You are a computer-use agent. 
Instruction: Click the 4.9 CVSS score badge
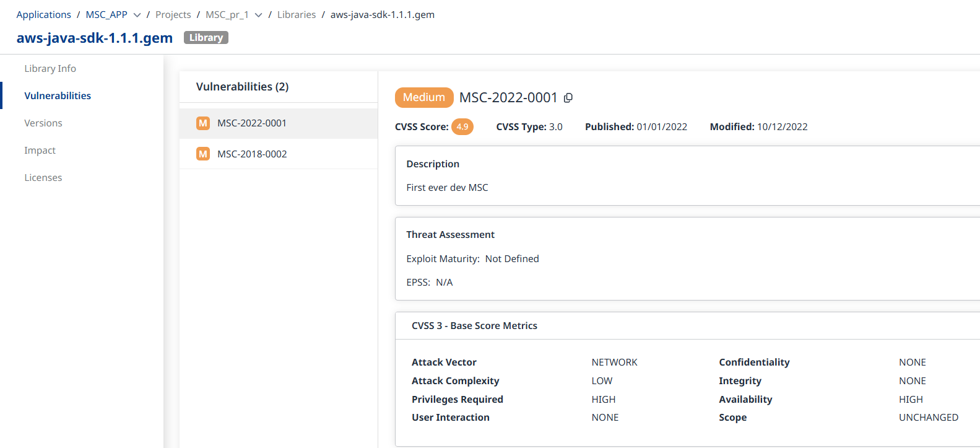pos(462,127)
